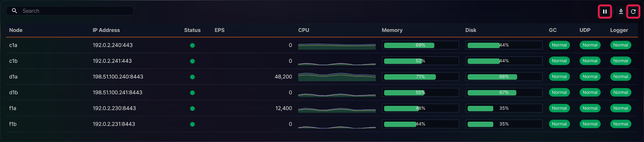The height and width of the screenshot is (142, 644).
Task: Sort by the Disk column header
Action: pos(471,30)
